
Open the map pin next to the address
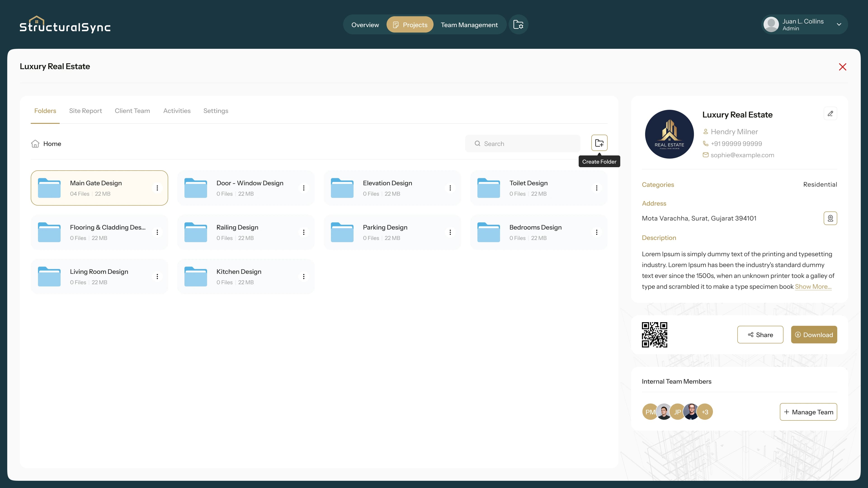tap(830, 218)
